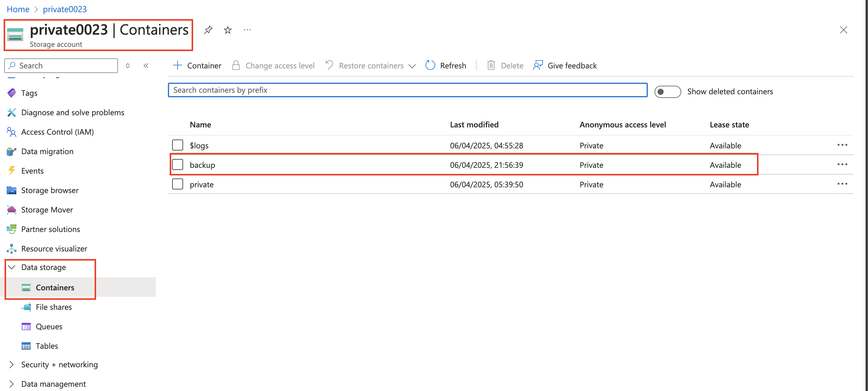The height and width of the screenshot is (391, 868).
Task: Focus the sidebar Search field
Action: coord(61,66)
